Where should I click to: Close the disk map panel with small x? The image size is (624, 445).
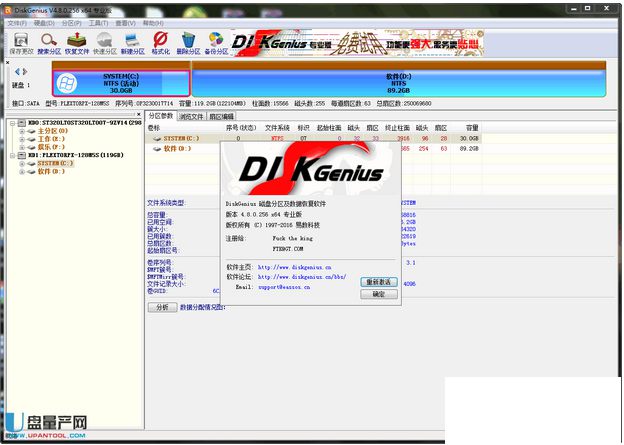(7, 62)
